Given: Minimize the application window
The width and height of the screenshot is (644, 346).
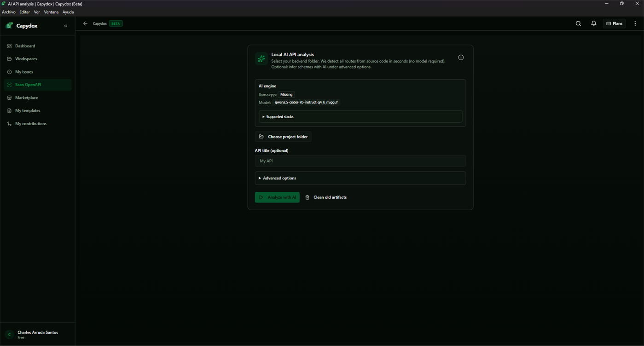Looking at the screenshot, I should [607, 4].
